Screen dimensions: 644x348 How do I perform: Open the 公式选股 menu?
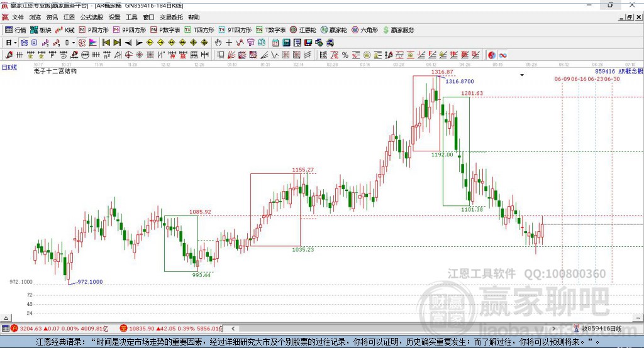(x=92, y=17)
